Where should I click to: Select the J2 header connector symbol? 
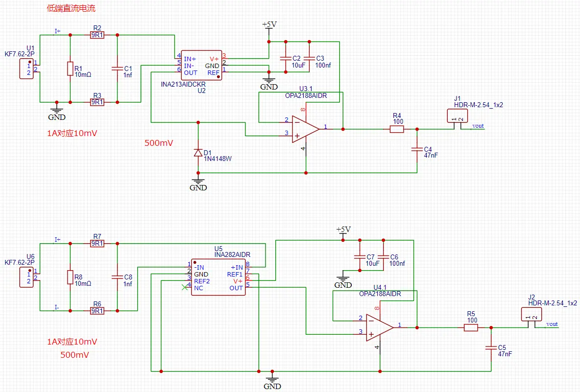pos(532,314)
